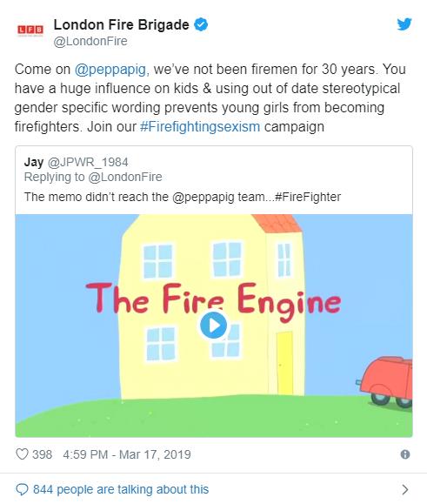This screenshot has width=427, height=504.
Task: Click the London Fire Brigade LFB avatar
Action: click(x=30, y=30)
